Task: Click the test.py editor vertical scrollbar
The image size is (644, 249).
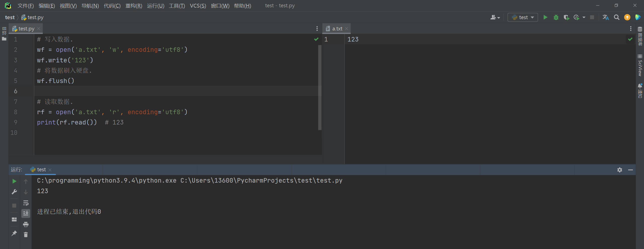Action: click(x=320, y=88)
